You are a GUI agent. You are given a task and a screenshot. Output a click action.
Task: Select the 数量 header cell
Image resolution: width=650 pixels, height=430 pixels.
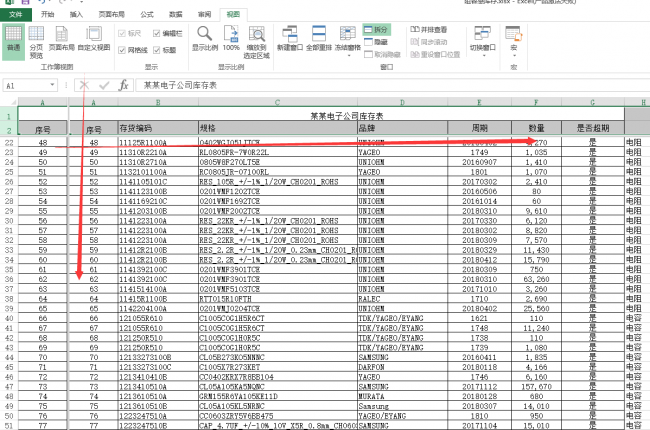[x=536, y=128]
